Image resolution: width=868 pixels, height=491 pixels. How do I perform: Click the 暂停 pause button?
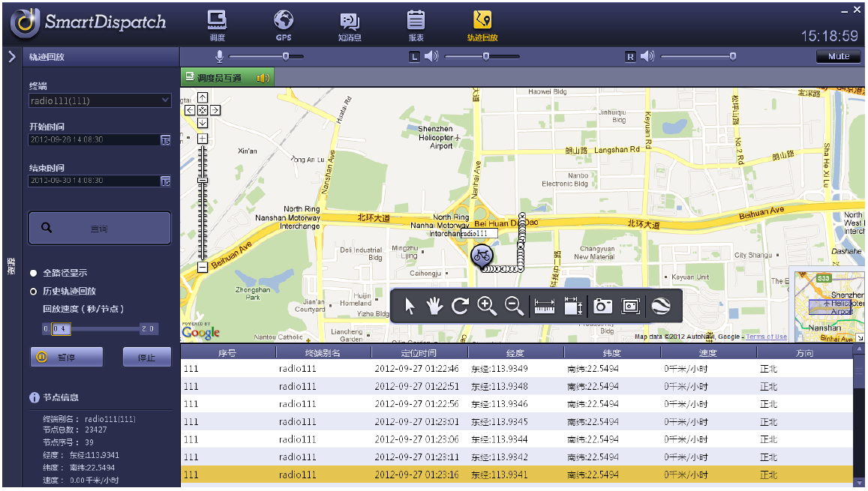point(67,357)
